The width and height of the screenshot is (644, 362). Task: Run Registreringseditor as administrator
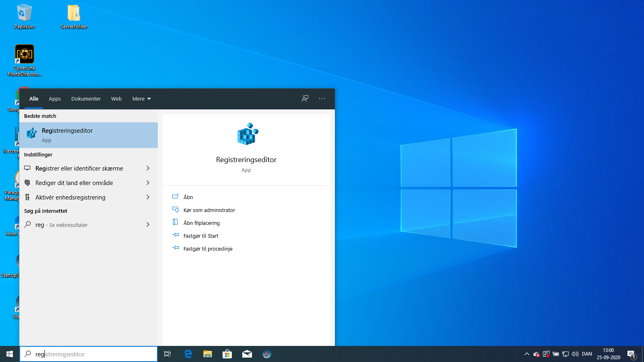click(x=209, y=210)
